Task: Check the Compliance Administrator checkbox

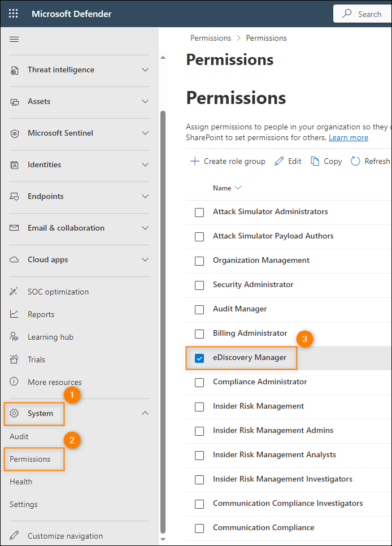Action: click(x=199, y=383)
